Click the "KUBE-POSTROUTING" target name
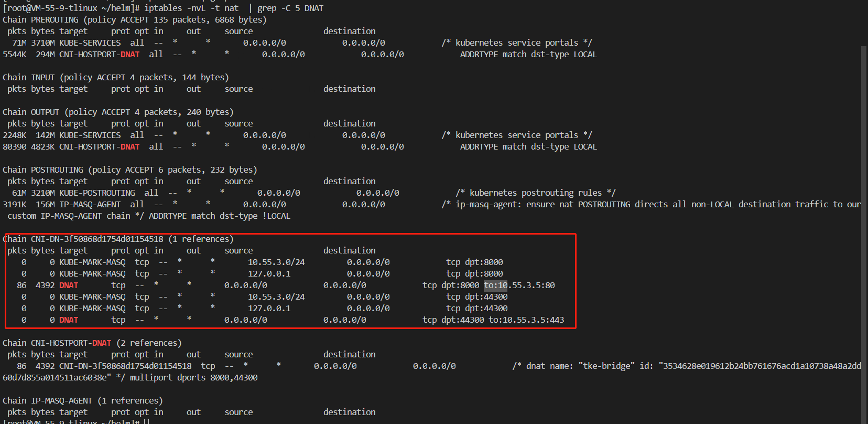 tap(97, 193)
